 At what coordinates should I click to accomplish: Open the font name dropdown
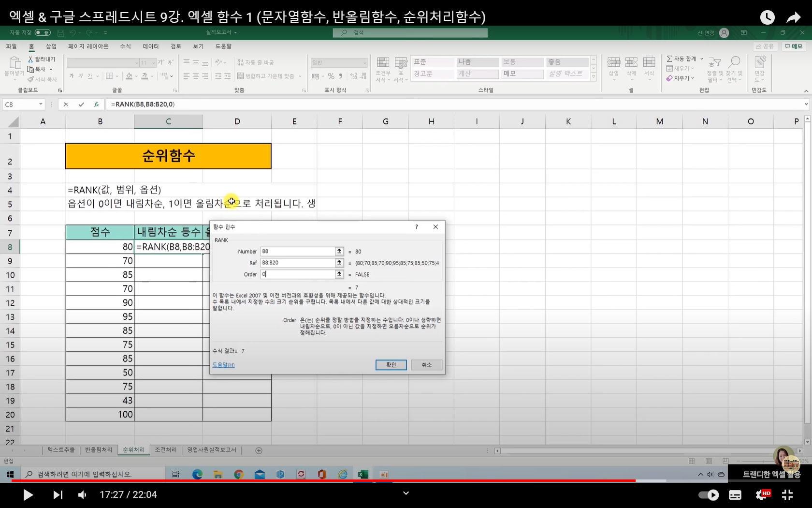pyautogui.click(x=137, y=63)
